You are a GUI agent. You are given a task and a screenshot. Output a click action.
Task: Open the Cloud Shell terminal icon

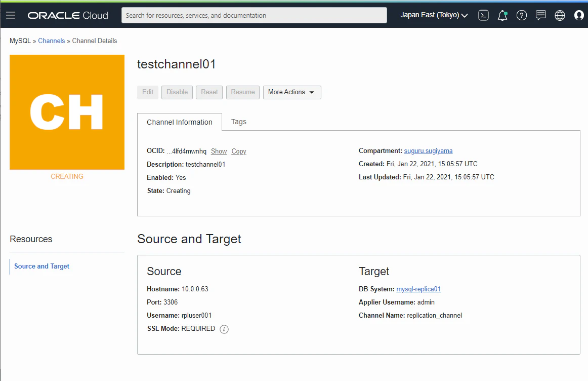click(483, 15)
